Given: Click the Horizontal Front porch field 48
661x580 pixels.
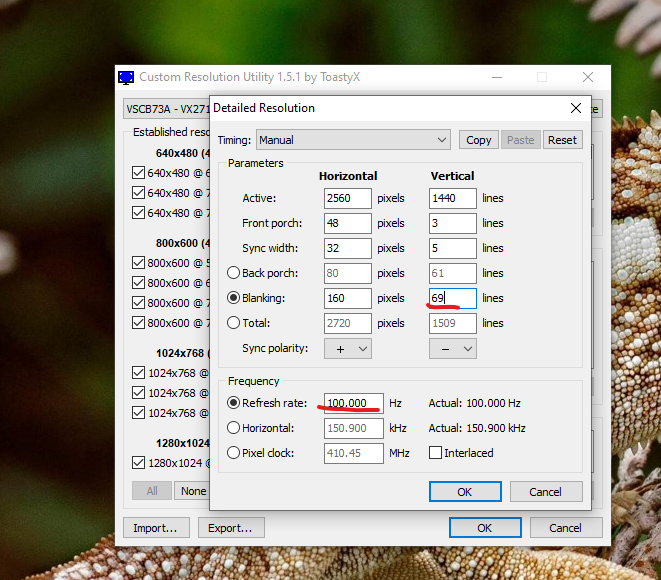Looking at the screenshot, I should pos(348,223).
